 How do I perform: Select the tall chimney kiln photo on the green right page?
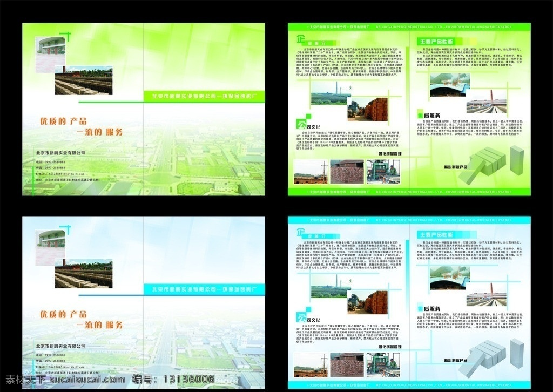point(487,101)
